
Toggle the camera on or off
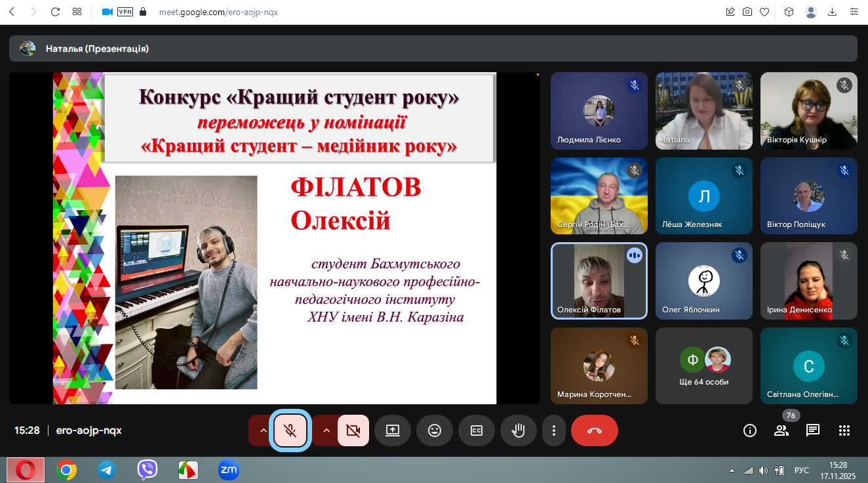353,430
